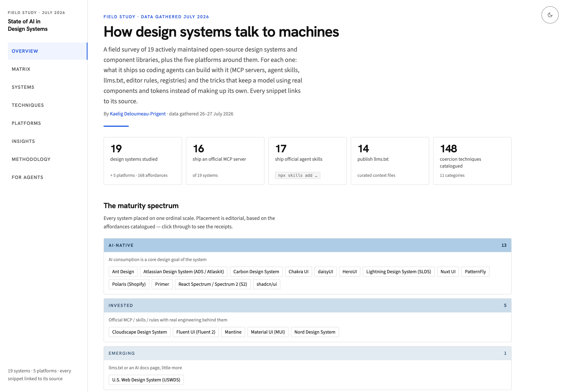Click the curated context files text

pos(376,175)
